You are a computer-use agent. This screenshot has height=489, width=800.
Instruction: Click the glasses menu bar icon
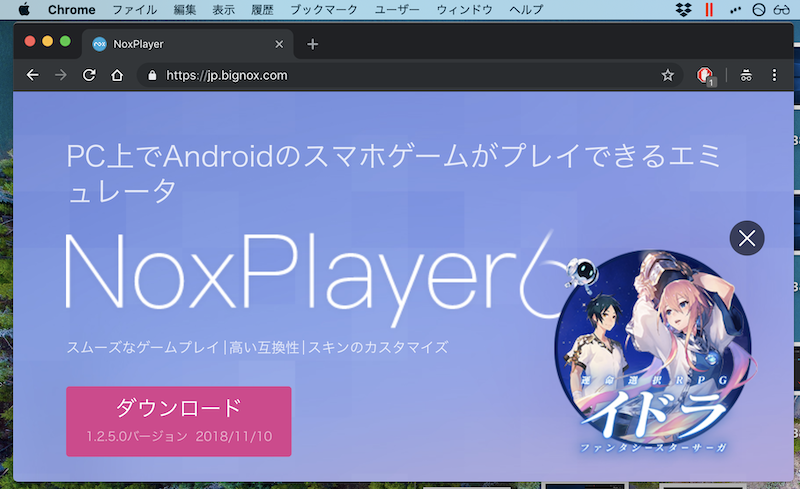click(781, 10)
